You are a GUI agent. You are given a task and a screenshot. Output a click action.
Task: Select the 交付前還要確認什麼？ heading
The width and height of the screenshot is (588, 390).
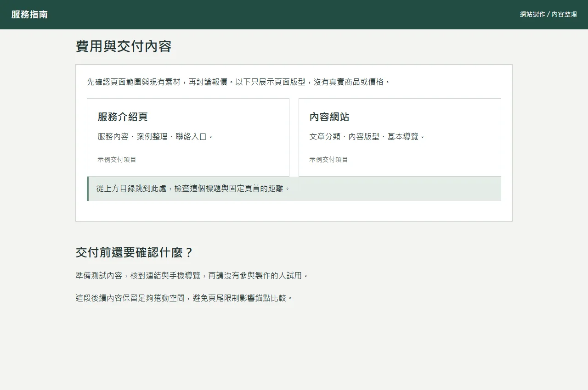(x=135, y=253)
